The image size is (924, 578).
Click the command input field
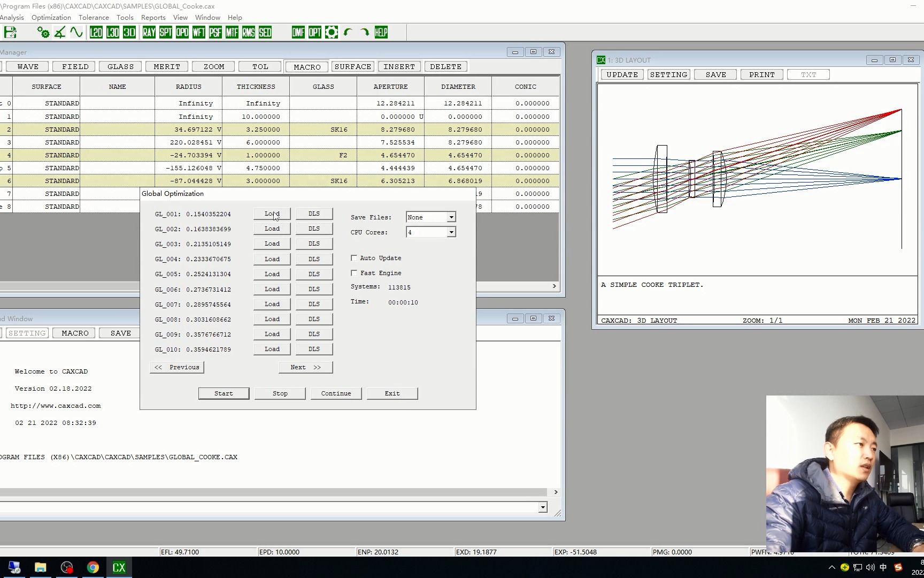click(268, 507)
